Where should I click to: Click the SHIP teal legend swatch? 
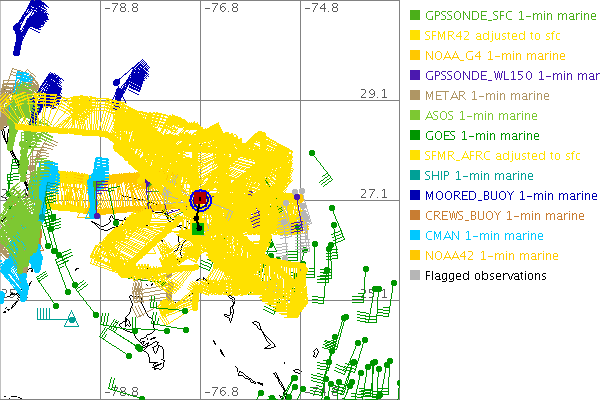pyautogui.click(x=415, y=175)
